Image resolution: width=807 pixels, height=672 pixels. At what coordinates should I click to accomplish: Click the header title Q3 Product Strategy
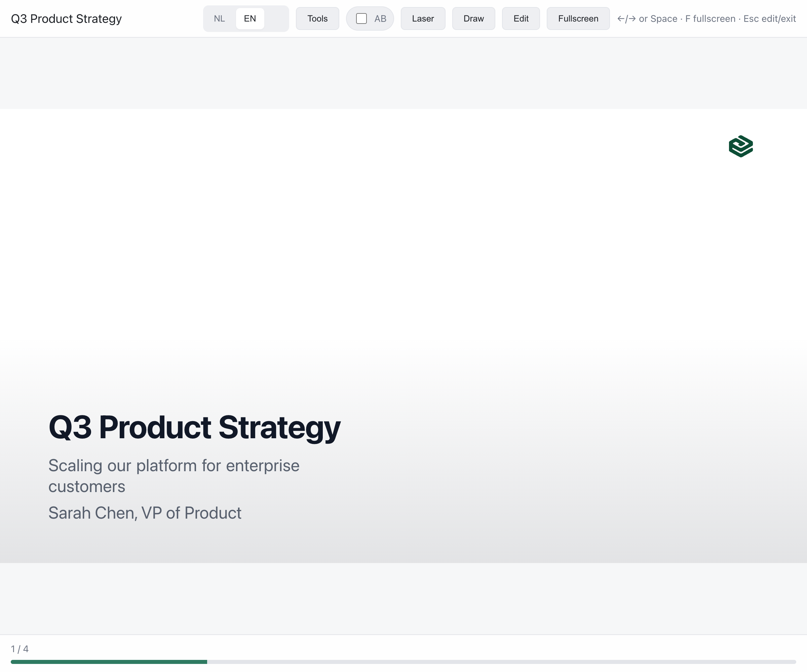[66, 18]
